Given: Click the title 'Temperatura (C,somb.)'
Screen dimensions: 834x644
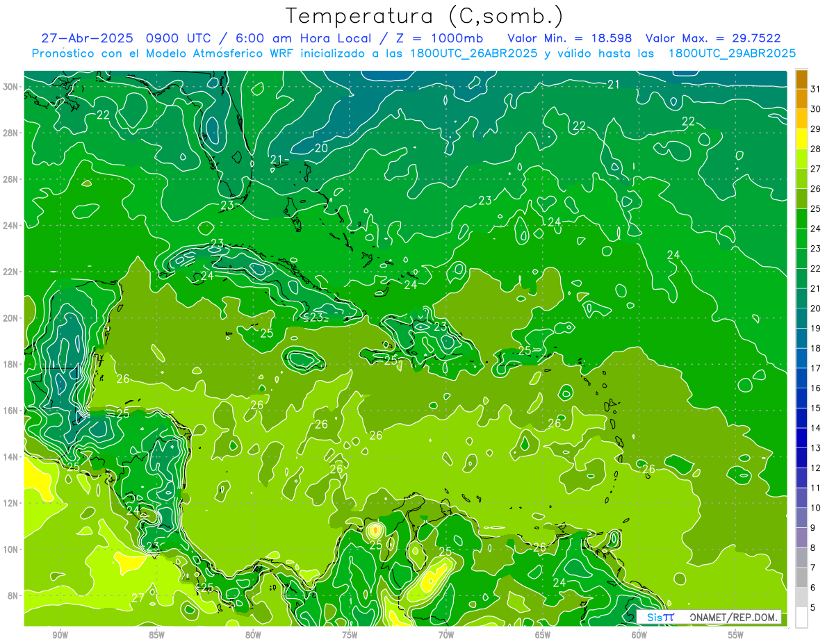Looking at the screenshot, I should pyautogui.click(x=425, y=17).
